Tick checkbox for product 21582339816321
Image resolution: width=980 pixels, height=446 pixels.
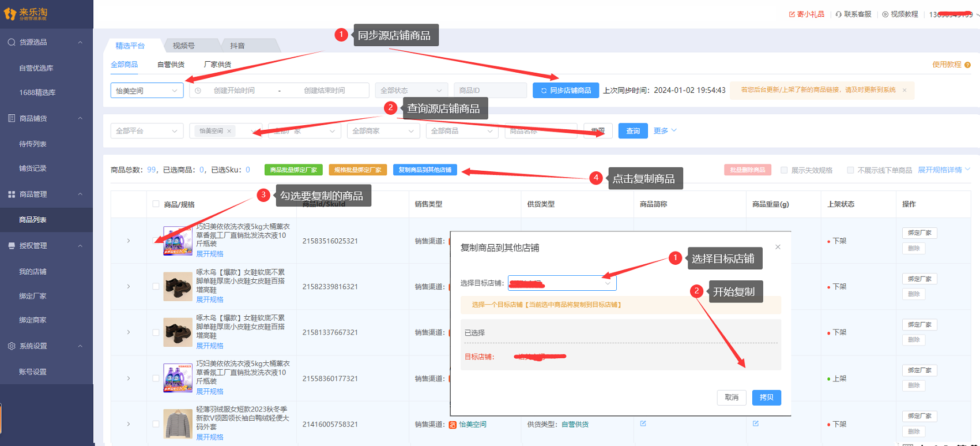coord(156,286)
